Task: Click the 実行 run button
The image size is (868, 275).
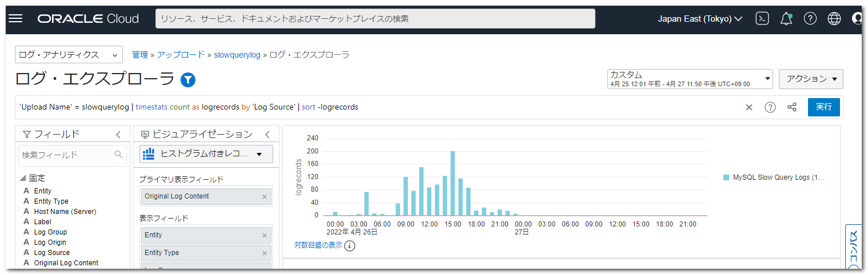Action: point(824,107)
